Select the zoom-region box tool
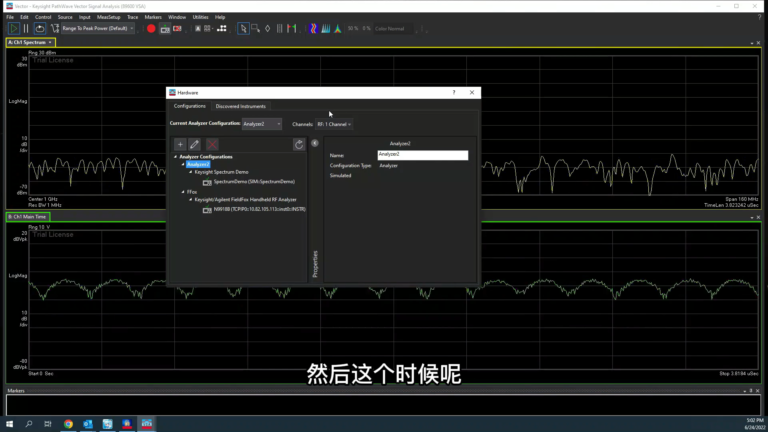This screenshot has width=768, height=432. point(255,28)
